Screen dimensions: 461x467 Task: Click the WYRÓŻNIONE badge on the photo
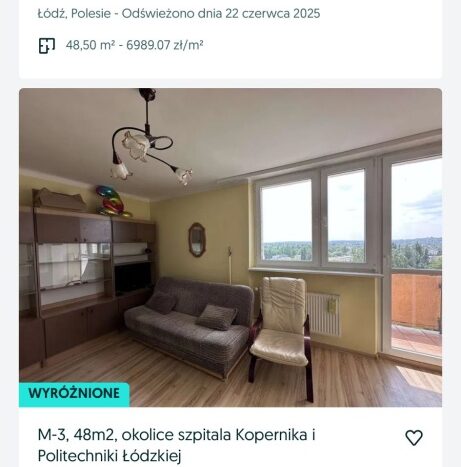tap(74, 394)
